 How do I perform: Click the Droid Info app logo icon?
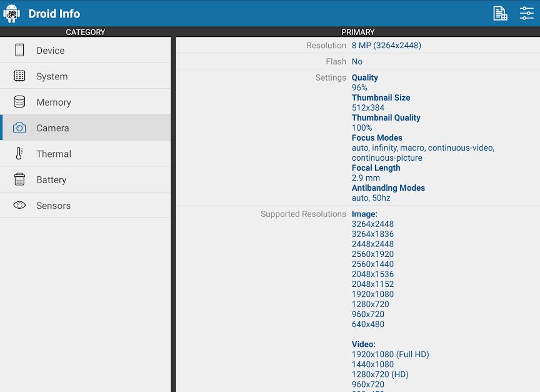pyautogui.click(x=11, y=14)
